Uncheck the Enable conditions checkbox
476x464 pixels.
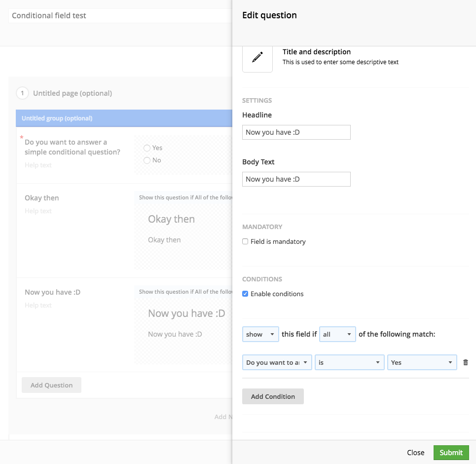coord(245,294)
